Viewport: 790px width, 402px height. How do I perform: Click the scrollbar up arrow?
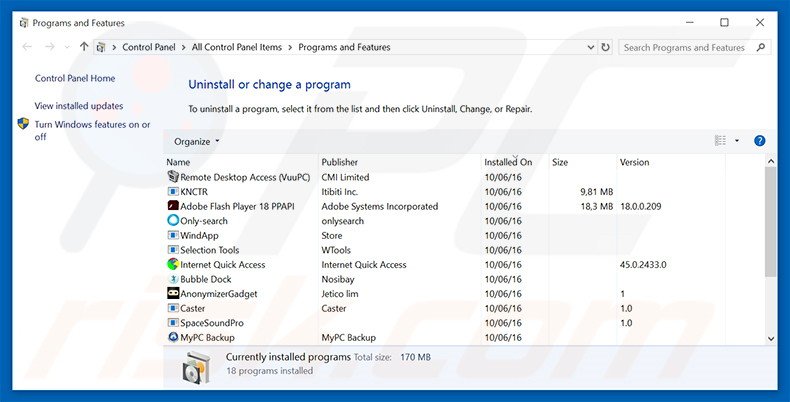771,161
